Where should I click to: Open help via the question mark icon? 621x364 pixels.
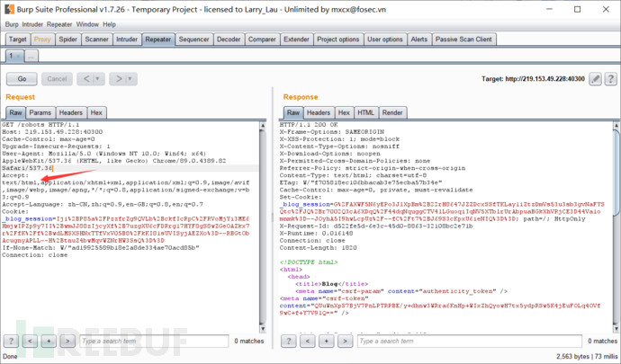pyautogui.click(x=608, y=79)
